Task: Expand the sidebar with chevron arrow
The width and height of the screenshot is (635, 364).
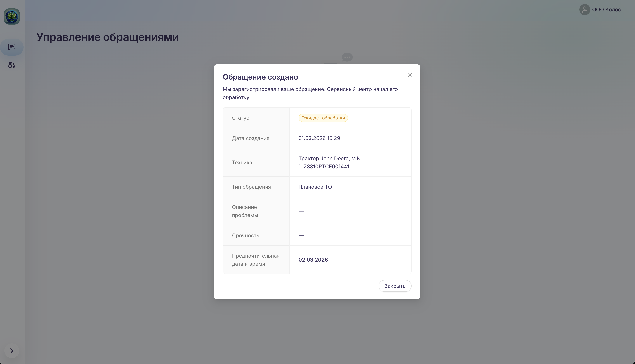Action: [x=12, y=351]
